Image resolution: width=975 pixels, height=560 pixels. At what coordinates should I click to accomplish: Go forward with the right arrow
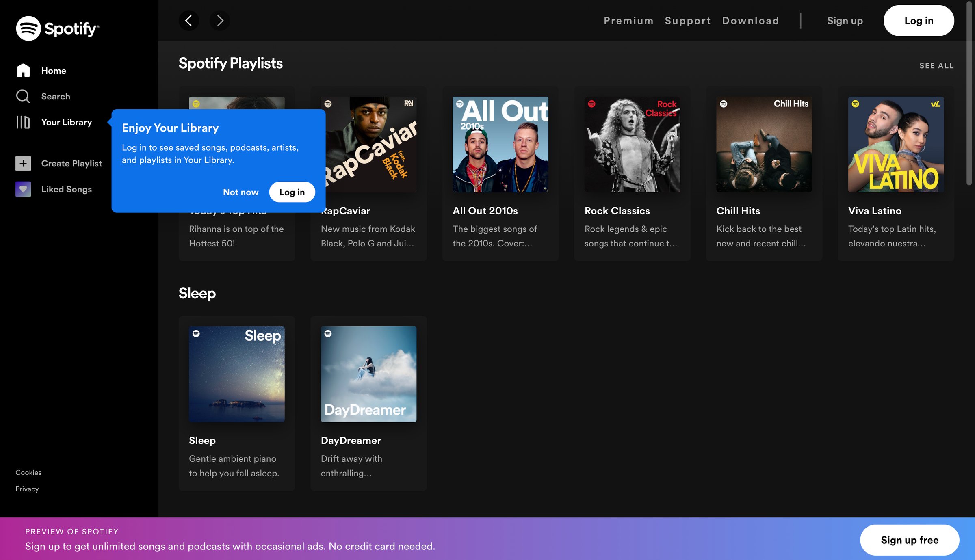[220, 21]
